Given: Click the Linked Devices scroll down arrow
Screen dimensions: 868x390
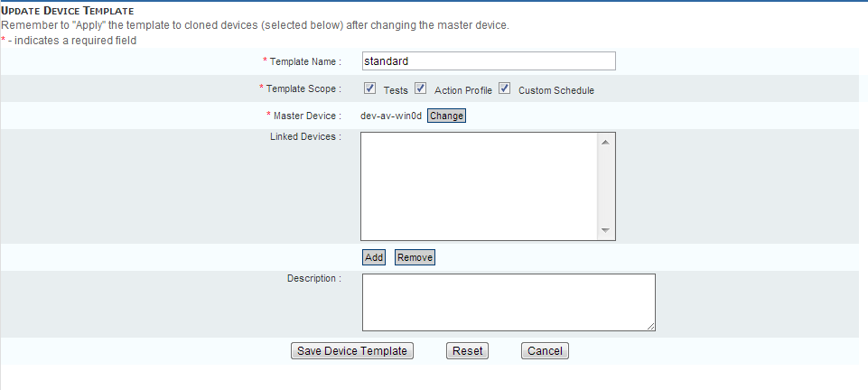Looking at the screenshot, I should pos(606,231).
